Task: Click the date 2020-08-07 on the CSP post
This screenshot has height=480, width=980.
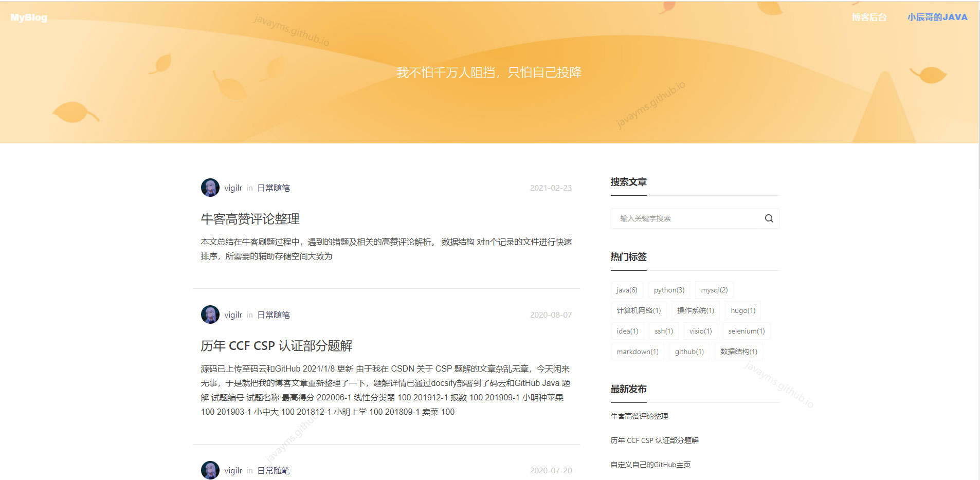Action: (551, 314)
